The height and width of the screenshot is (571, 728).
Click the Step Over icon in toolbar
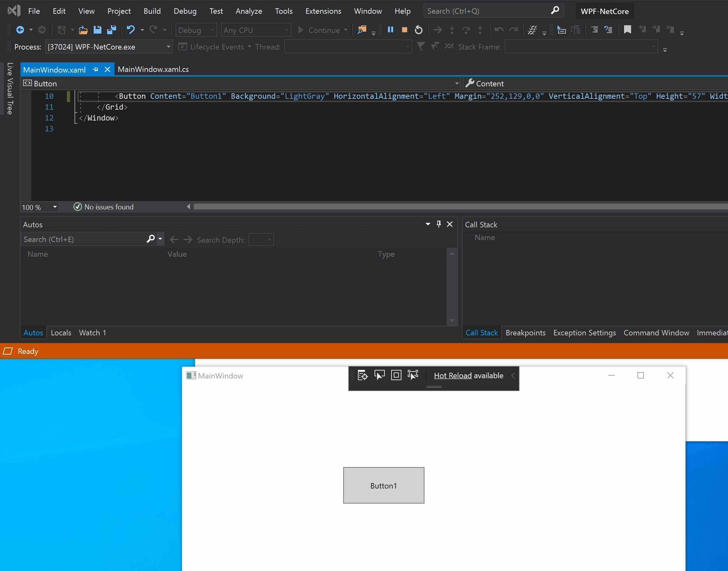click(467, 29)
